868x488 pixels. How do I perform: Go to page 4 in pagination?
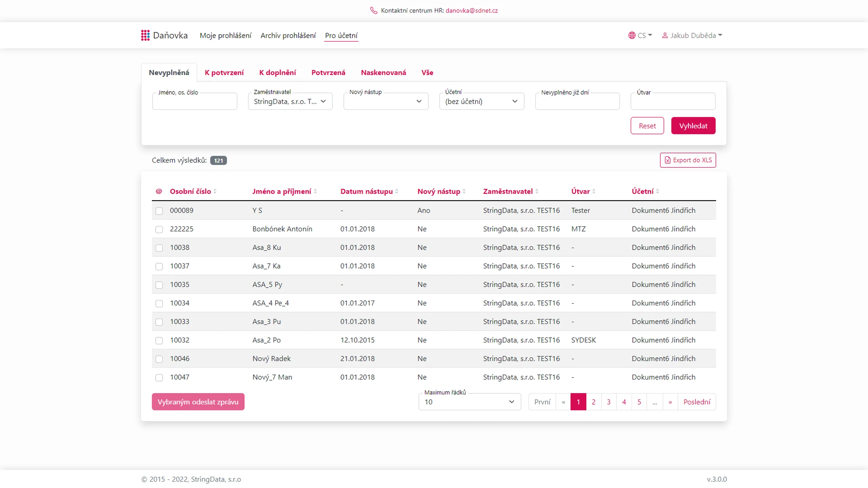pyautogui.click(x=624, y=402)
